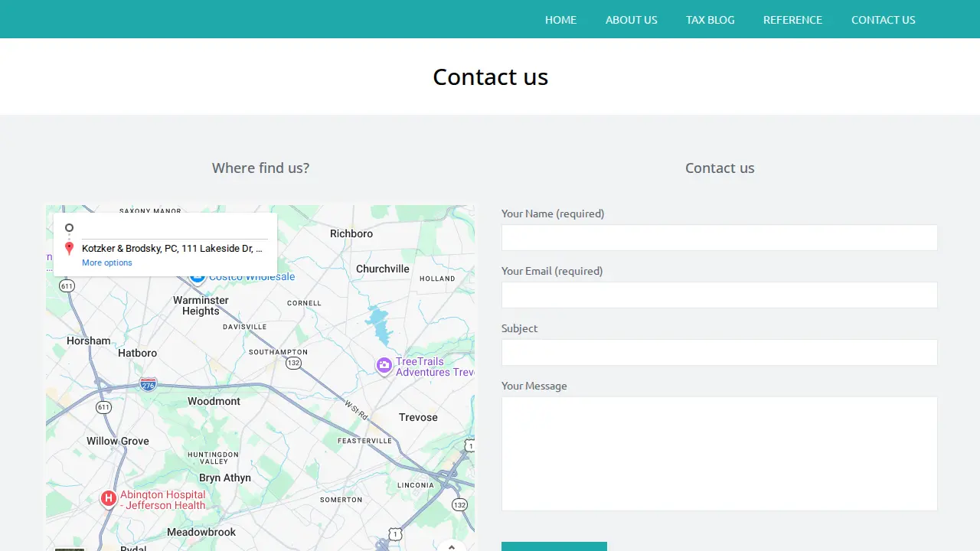Click the Willow Grove map label

coord(118,441)
